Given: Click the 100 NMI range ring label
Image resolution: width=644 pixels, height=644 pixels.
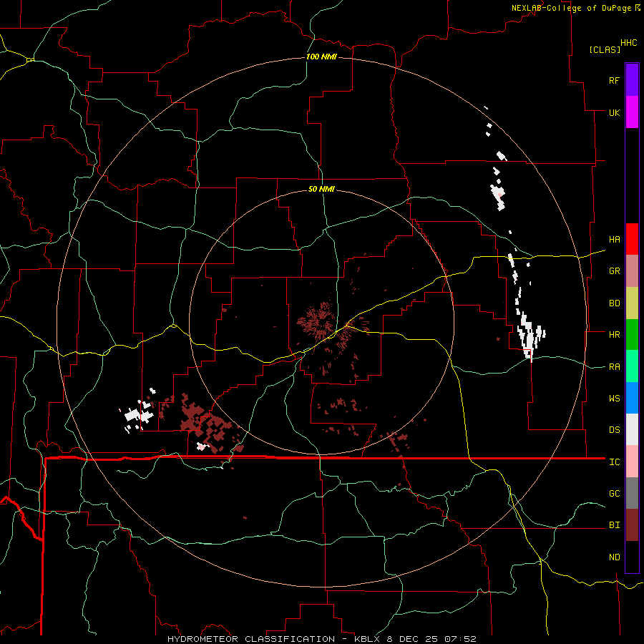Looking at the screenshot, I should click(321, 57).
